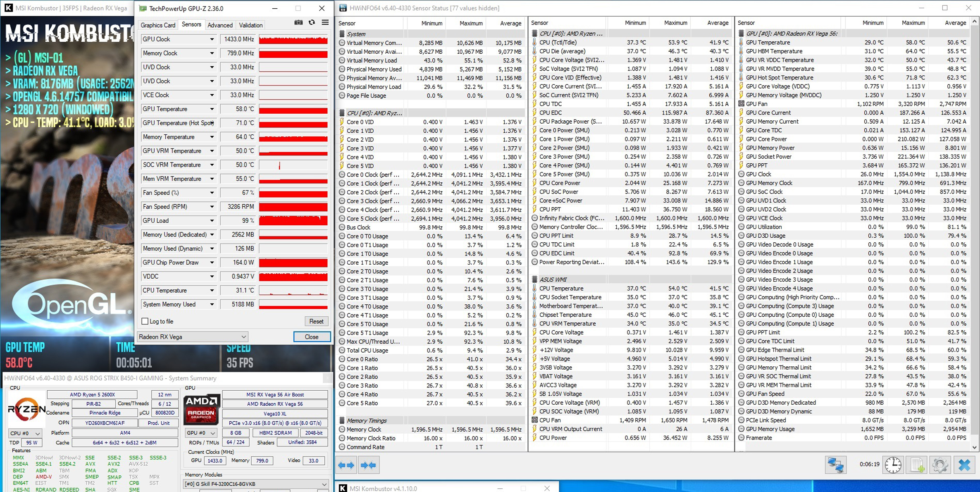Click HWiNFO collapse columns arrows icon

coord(368,465)
